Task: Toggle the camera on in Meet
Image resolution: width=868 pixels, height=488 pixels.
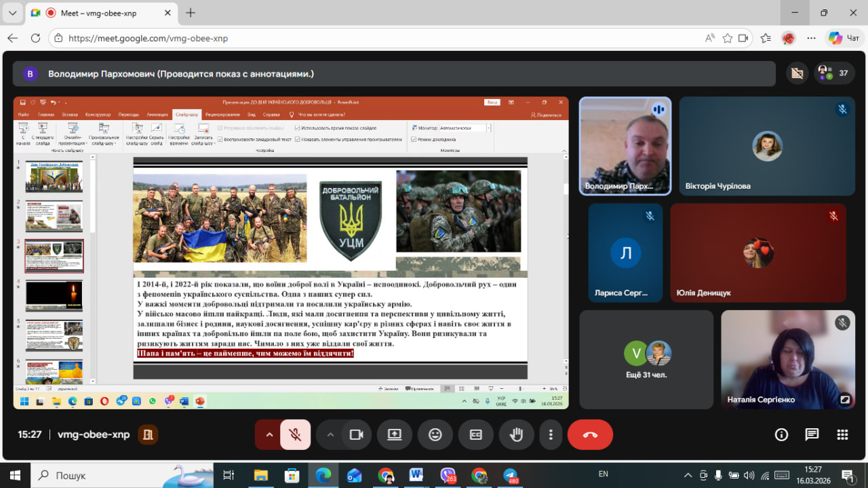Action: coord(356,435)
